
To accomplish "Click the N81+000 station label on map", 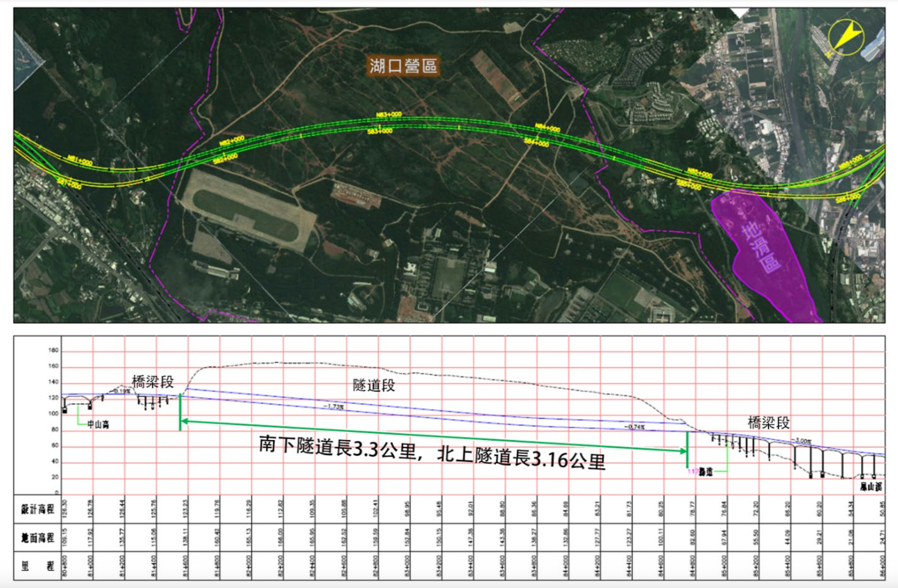I will click(x=80, y=160).
